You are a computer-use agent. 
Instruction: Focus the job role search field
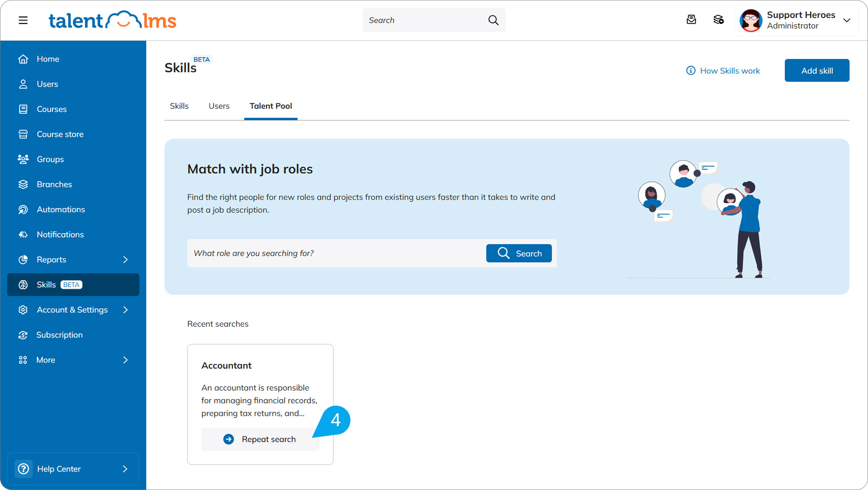[336, 253]
